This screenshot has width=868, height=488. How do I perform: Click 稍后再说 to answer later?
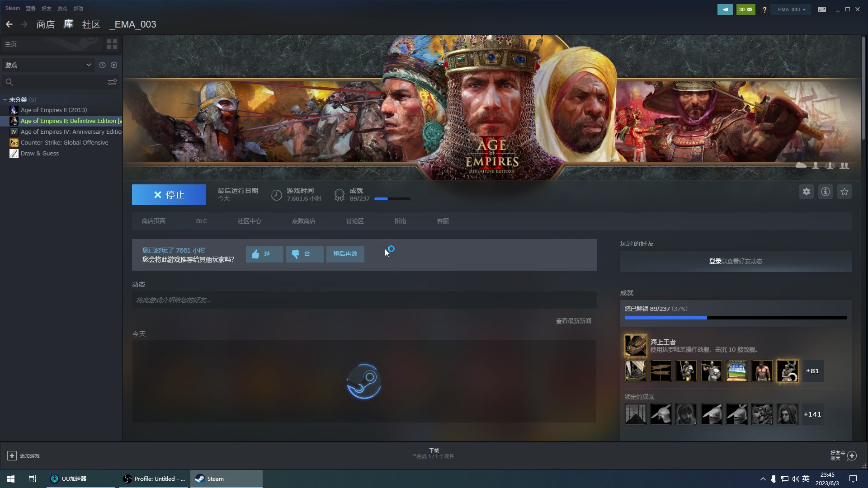pos(345,254)
